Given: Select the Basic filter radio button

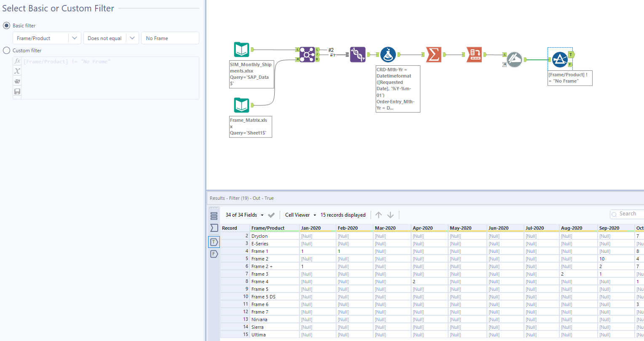Looking at the screenshot, I should pos(6,25).
